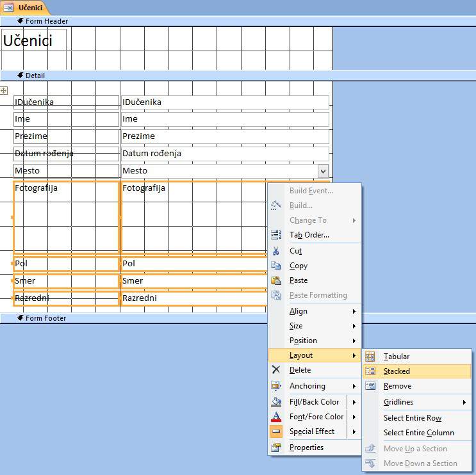
Task: Choose Select Entire Row
Action: [417, 418]
